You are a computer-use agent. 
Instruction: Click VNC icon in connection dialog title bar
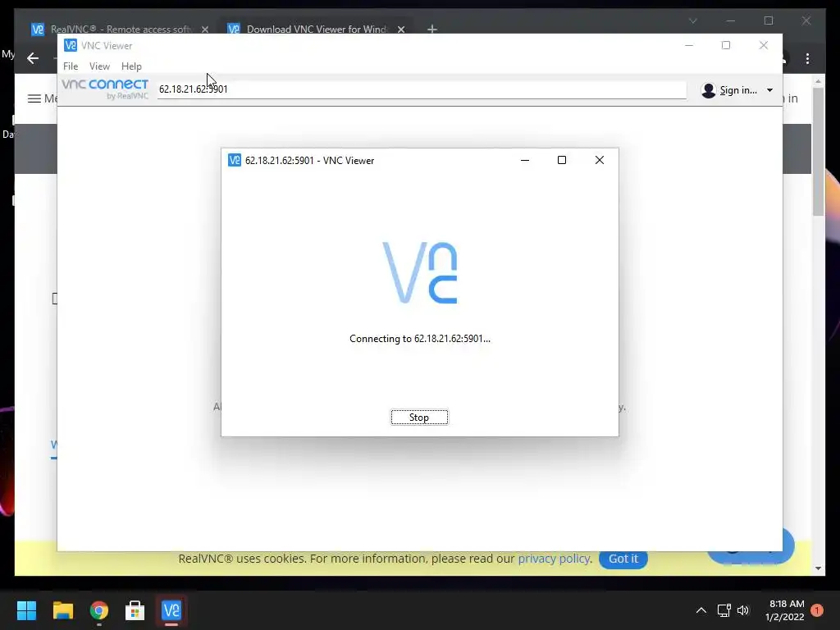pyautogui.click(x=235, y=160)
